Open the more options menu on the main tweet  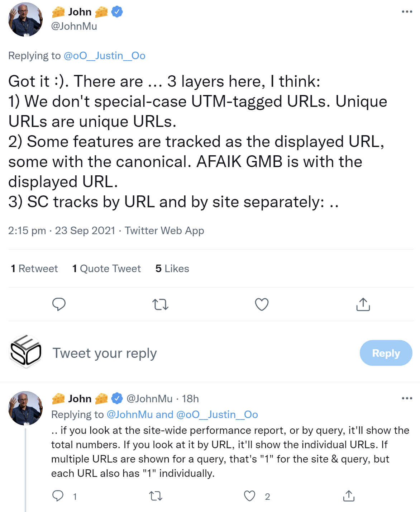coord(406,11)
